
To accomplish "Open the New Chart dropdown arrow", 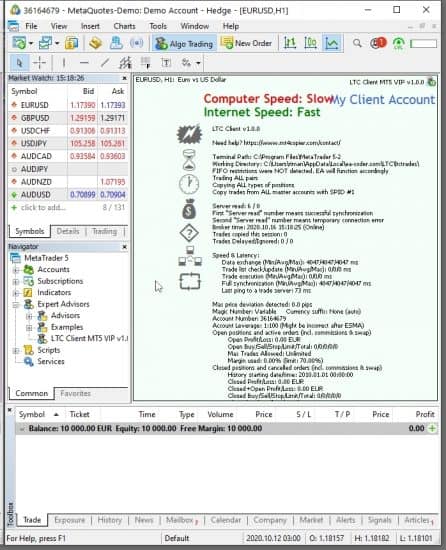I will point(31,43).
